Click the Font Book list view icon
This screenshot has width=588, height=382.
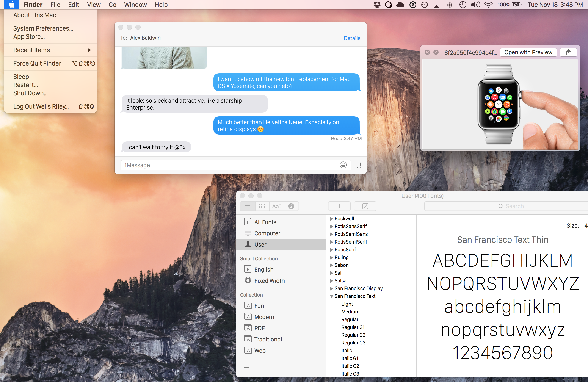coord(248,206)
